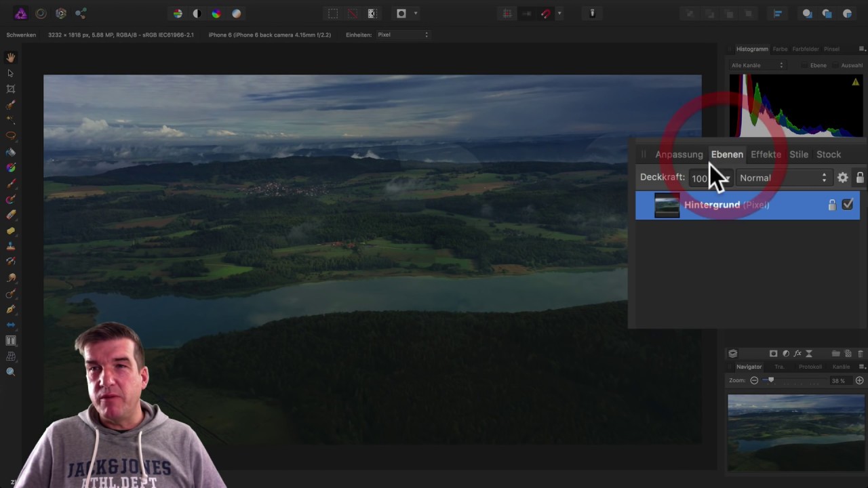
Task: Select the Move tool
Action: (x=11, y=73)
